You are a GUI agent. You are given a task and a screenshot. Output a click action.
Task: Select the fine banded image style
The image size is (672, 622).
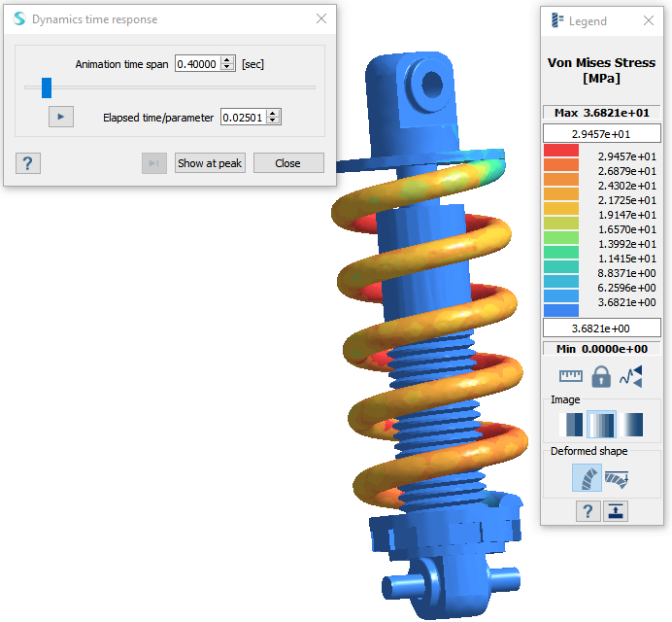pos(601,425)
